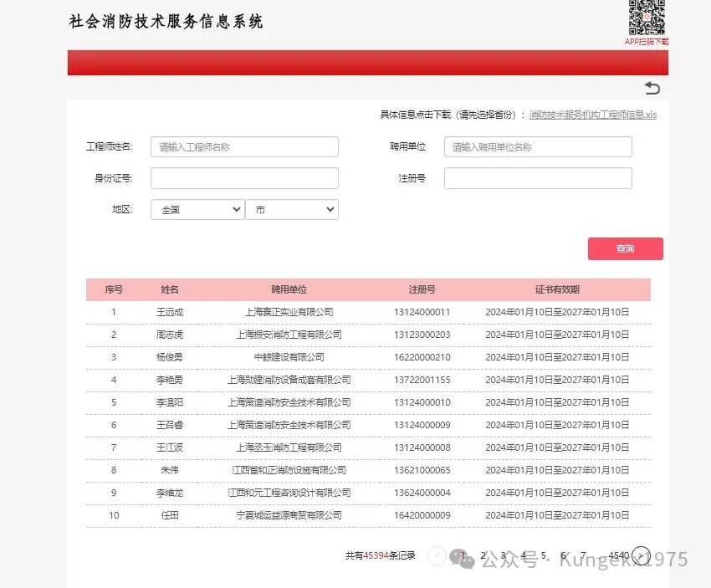Click the 45394 total records count

coord(376,555)
